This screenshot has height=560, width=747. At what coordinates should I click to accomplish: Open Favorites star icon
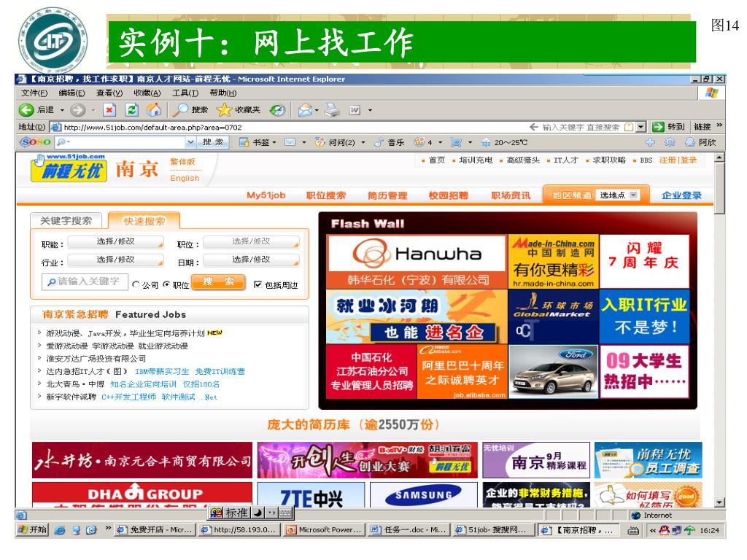(x=224, y=110)
